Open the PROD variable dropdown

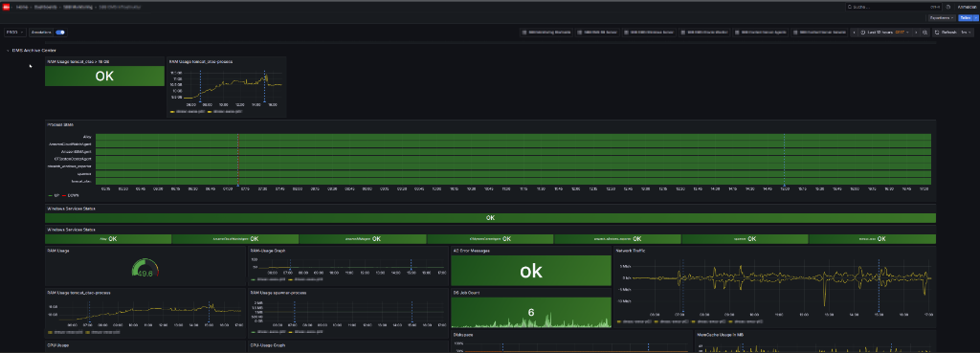pyautogui.click(x=15, y=32)
